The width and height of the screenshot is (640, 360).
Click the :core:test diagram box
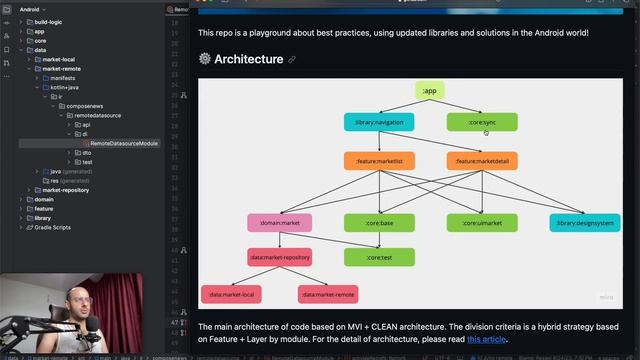pyautogui.click(x=379, y=257)
